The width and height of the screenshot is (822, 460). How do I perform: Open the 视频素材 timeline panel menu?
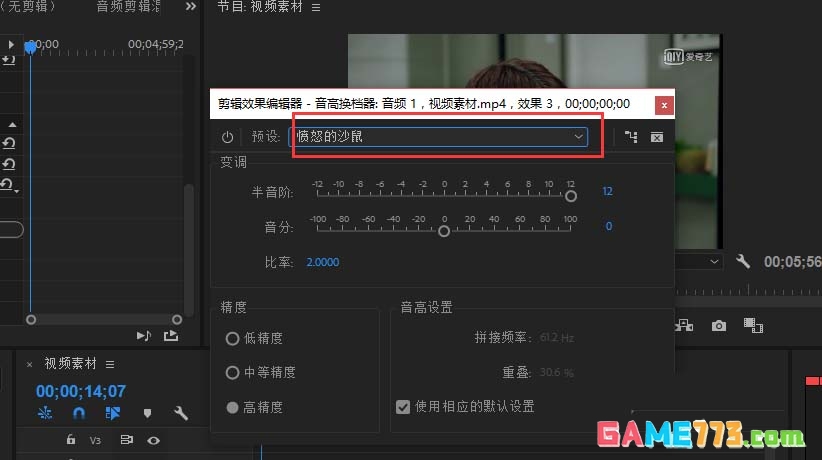(x=110, y=364)
